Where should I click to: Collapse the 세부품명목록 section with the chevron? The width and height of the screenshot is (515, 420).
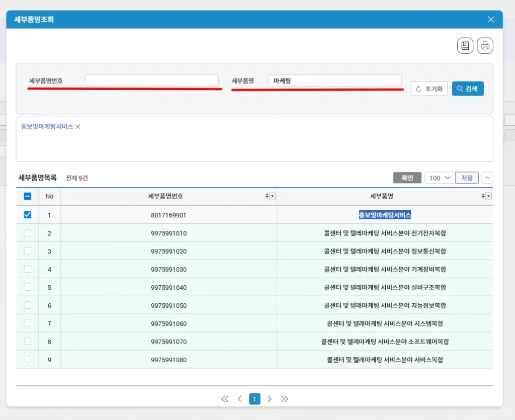click(487, 178)
